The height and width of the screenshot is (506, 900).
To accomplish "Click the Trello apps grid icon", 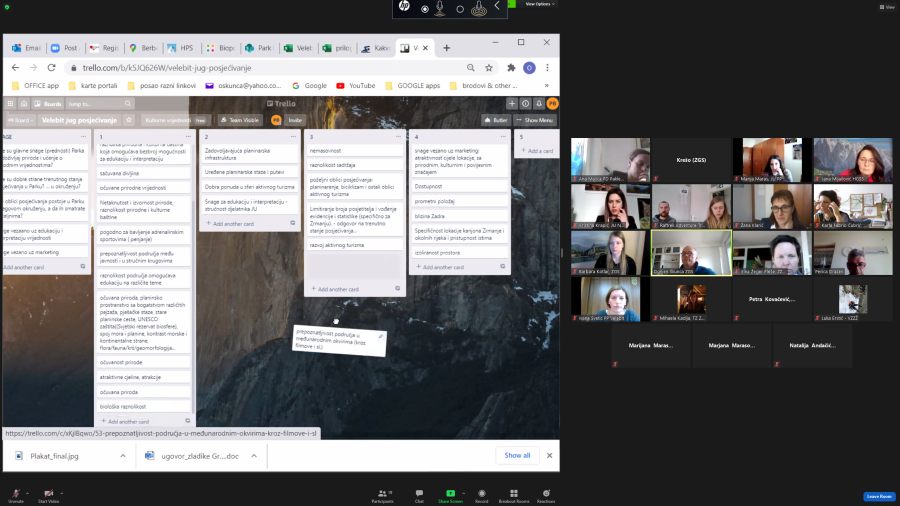I will click(10, 103).
